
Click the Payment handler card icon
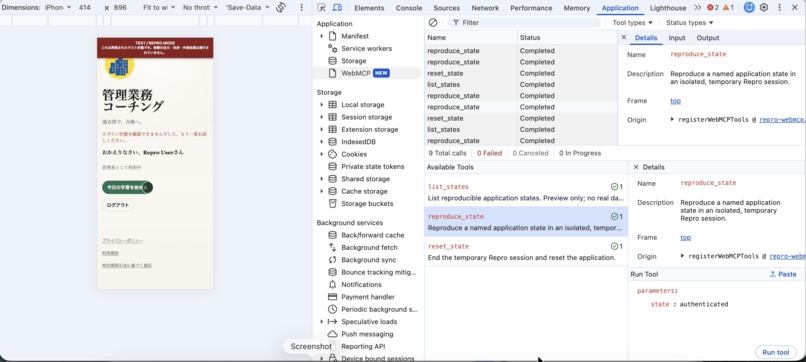[x=332, y=297]
